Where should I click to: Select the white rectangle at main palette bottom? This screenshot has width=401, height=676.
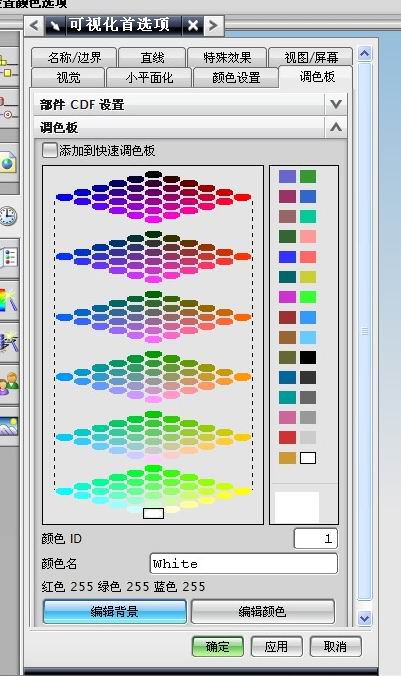[x=153, y=513]
